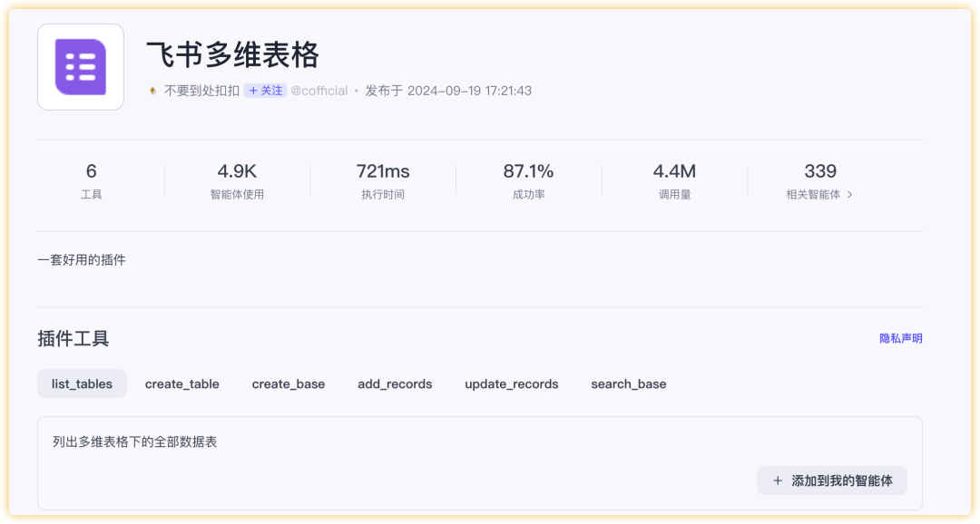Click the 721ms 执行时间 value
Screen dimensions: 980x524
tap(383, 171)
